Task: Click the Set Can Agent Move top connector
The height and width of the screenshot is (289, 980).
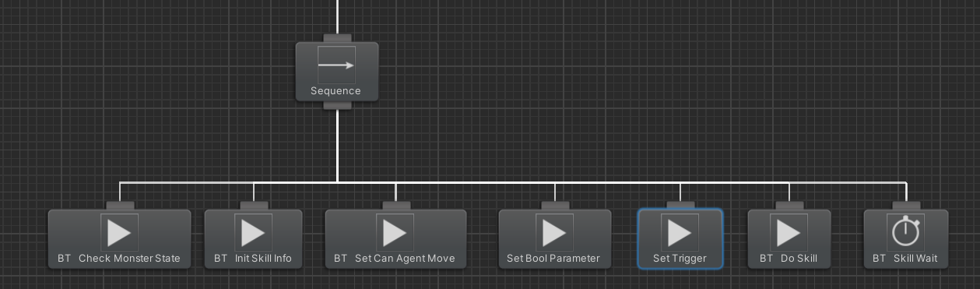Action: pos(395,206)
